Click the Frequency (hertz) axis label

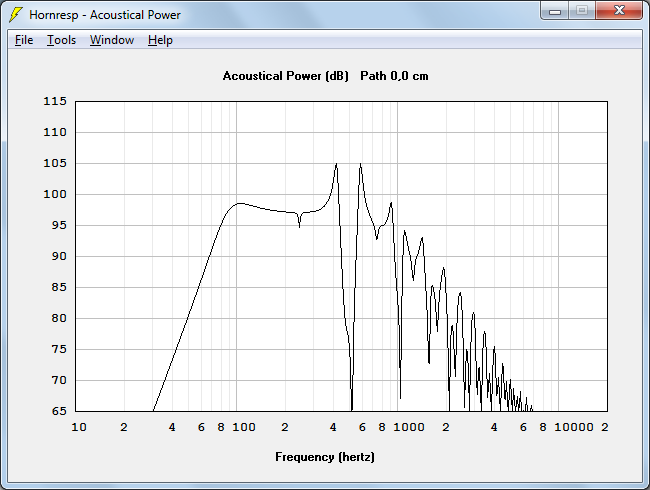click(x=325, y=457)
